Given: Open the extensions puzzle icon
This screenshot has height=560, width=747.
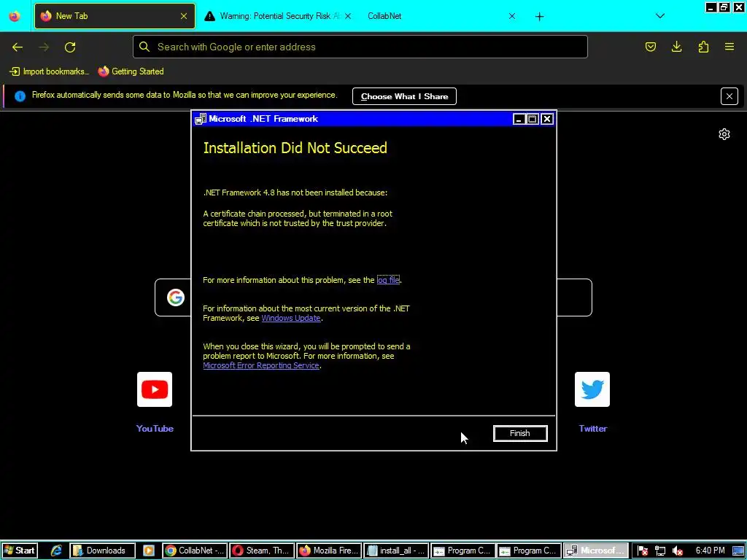Looking at the screenshot, I should coord(703,47).
